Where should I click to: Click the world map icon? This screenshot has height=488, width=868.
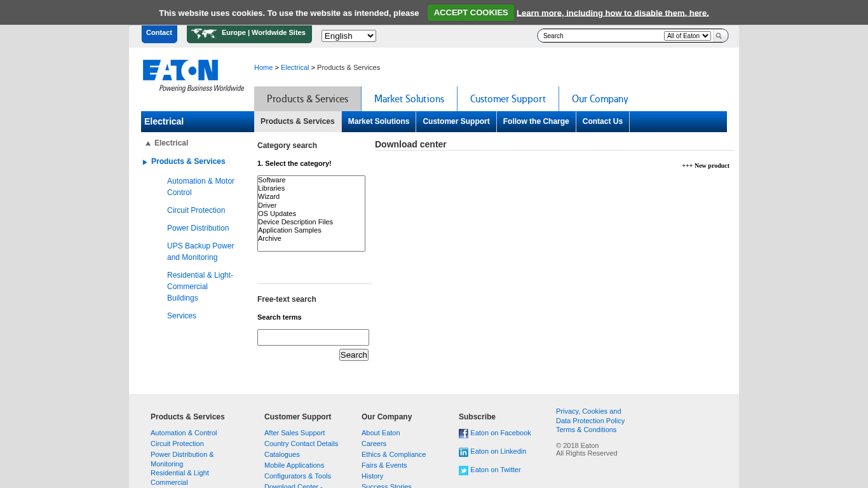point(204,33)
